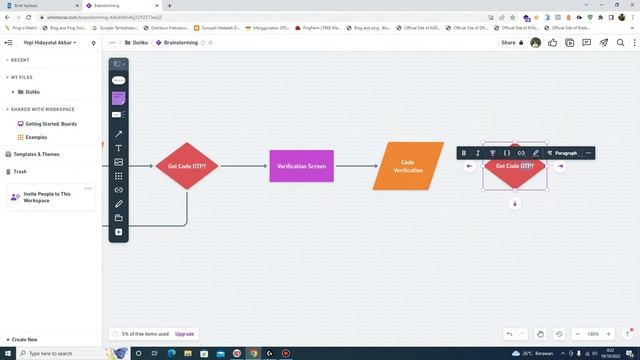Select the arrow connector tool
Viewport: 640px width, 360px height.
point(118,134)
